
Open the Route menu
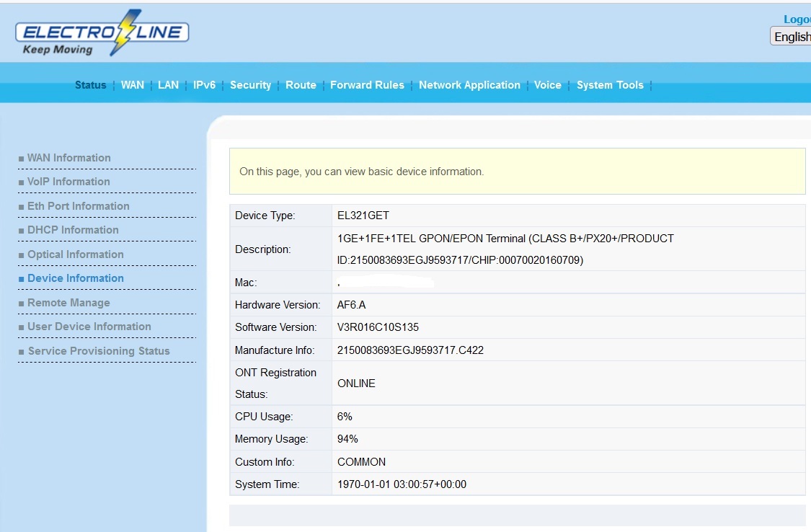point(301,85)
